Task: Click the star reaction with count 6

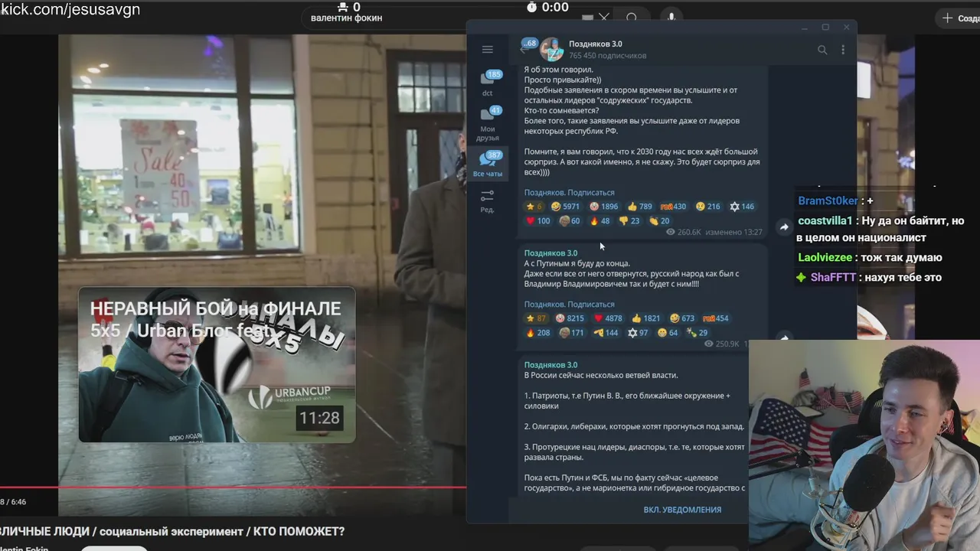Action: (534, 207)
